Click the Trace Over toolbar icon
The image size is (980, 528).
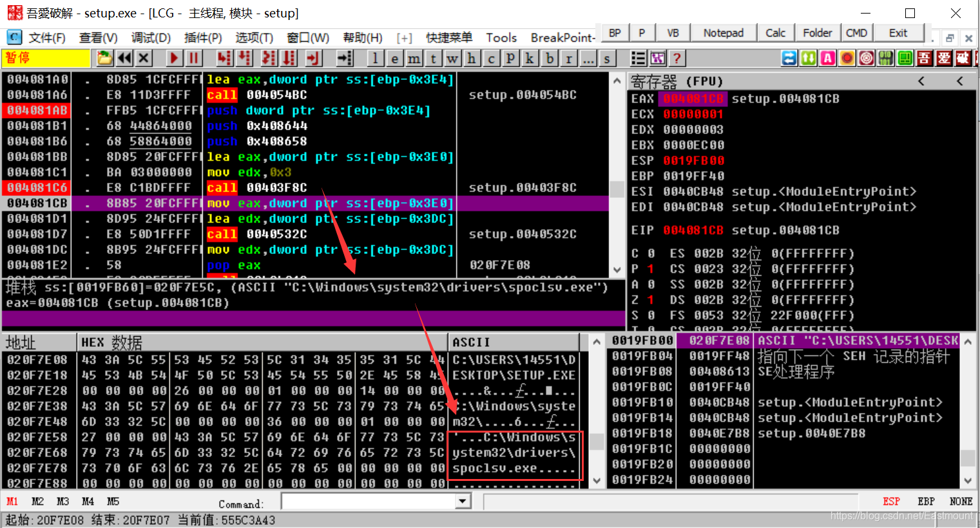coord(289,58)
